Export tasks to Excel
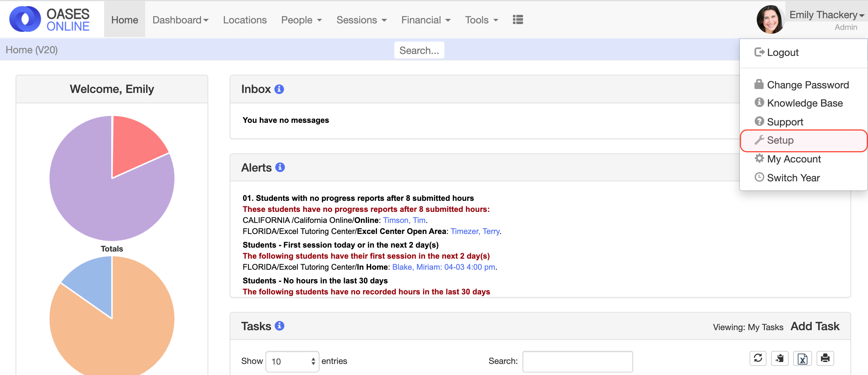This screenshot has width=868, height=375. click(x=802, y=358)
